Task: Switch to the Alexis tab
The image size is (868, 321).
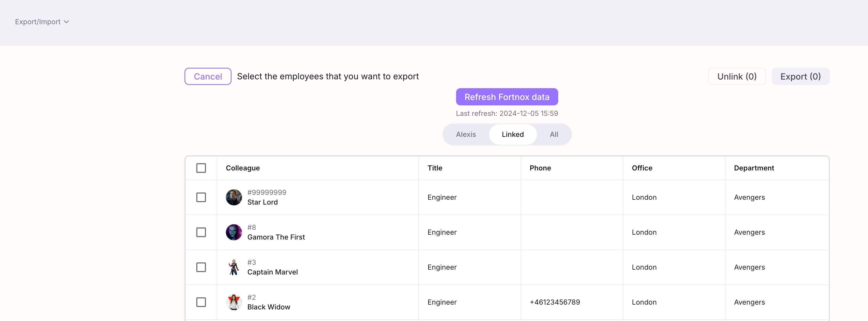Action: (x=466, y=134)
